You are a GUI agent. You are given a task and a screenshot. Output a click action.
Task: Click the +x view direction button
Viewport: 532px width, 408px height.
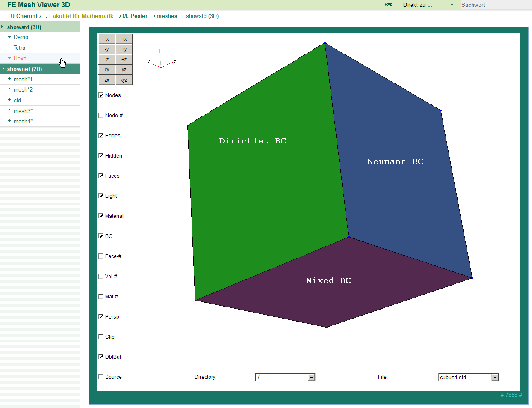pyautogui.click(x=124, y=39)
